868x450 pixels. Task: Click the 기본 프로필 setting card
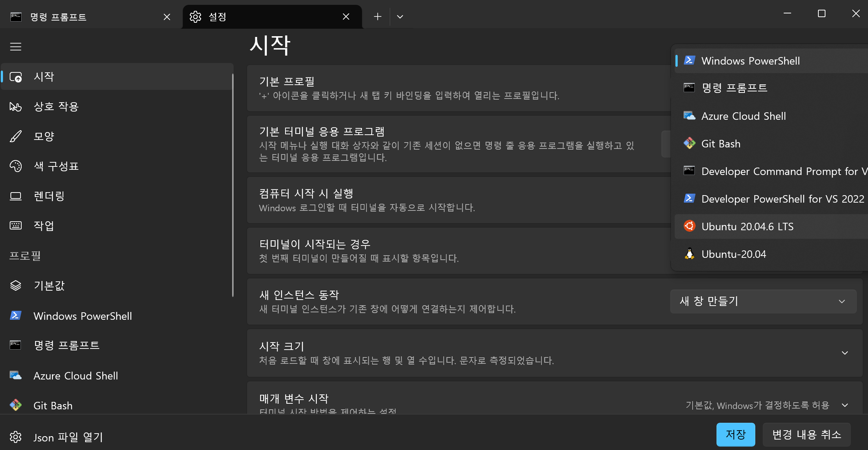(458, 88)
